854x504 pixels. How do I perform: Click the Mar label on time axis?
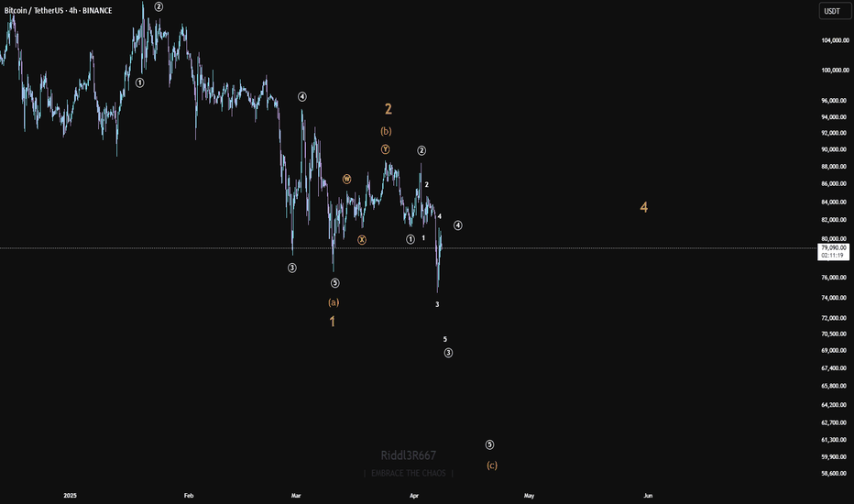tap(296, 496)
